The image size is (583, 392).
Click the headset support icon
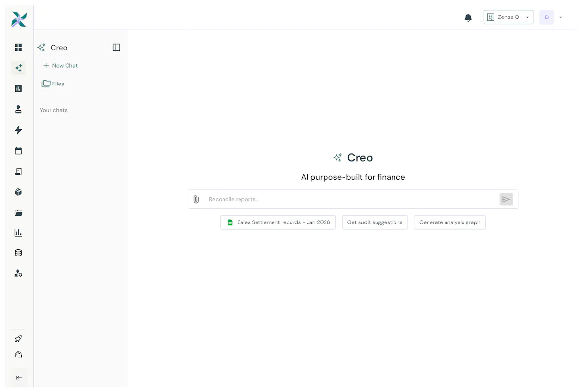tap(18, 355)
